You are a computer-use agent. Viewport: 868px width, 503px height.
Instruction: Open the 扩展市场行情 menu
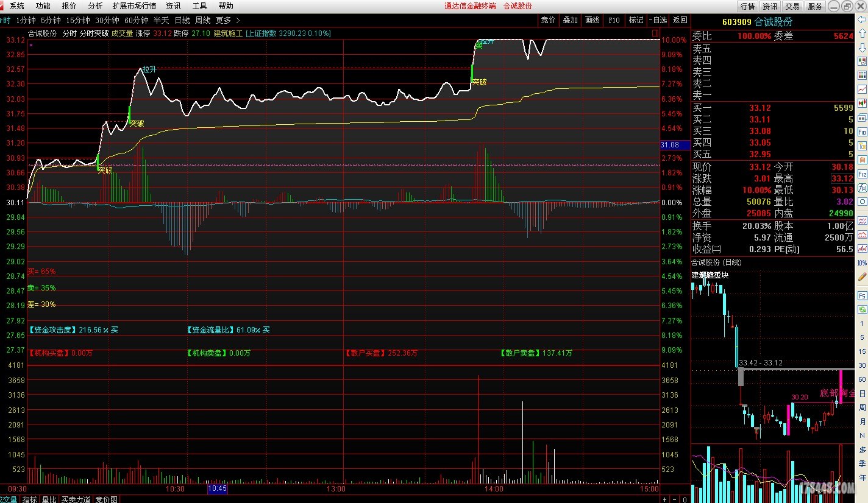point(134,5)
